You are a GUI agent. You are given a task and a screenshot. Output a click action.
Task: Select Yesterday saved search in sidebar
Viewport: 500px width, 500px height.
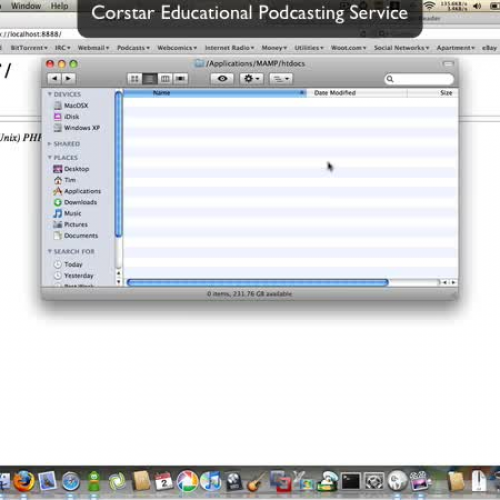(x=74, y=276)
